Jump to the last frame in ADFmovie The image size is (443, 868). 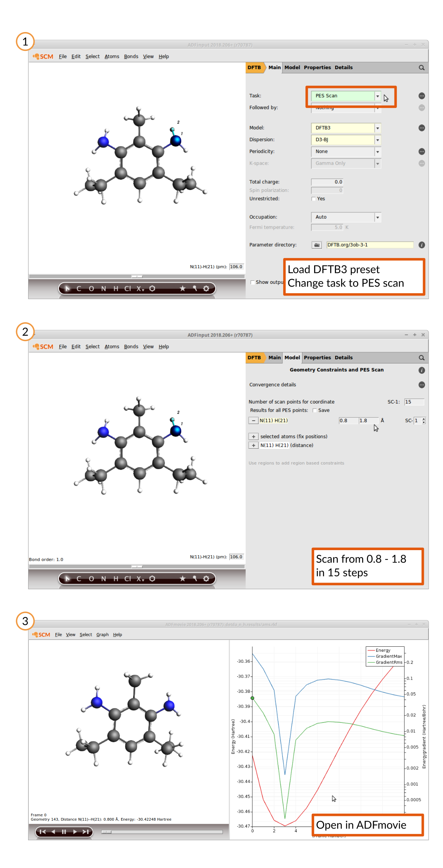86,832
